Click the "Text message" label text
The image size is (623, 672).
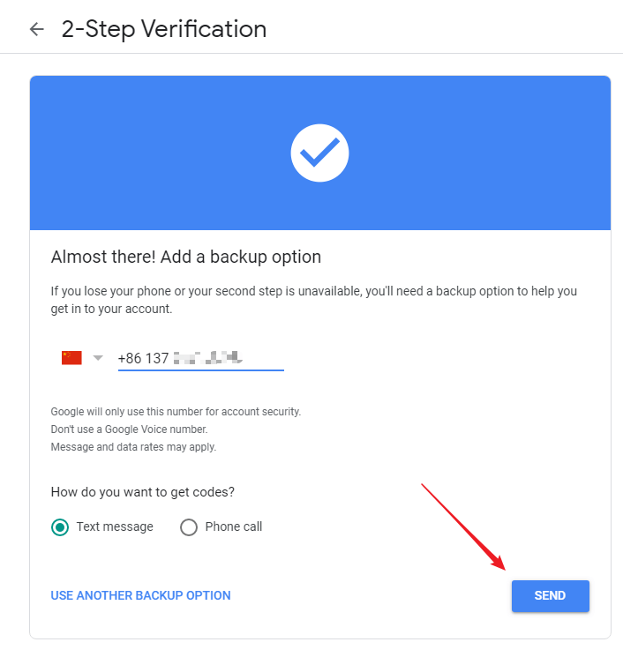[115, 526]
